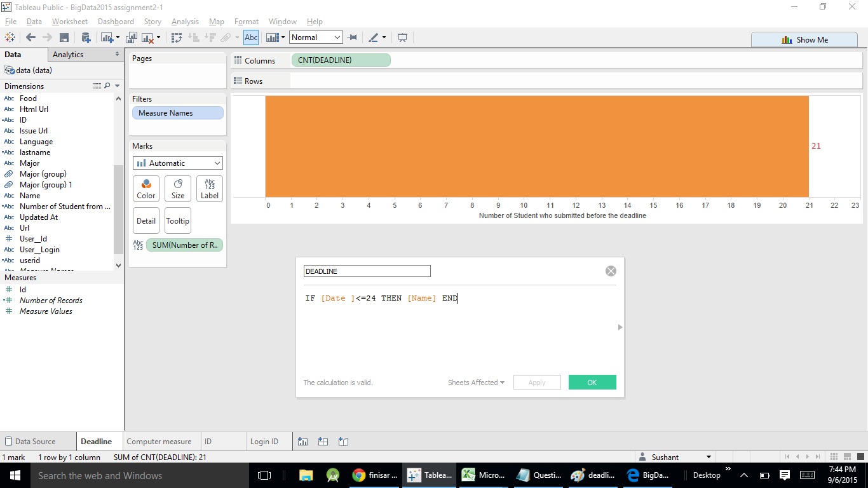Switch Dimensions to list view via the grid icon

click(x=97, y=86)
